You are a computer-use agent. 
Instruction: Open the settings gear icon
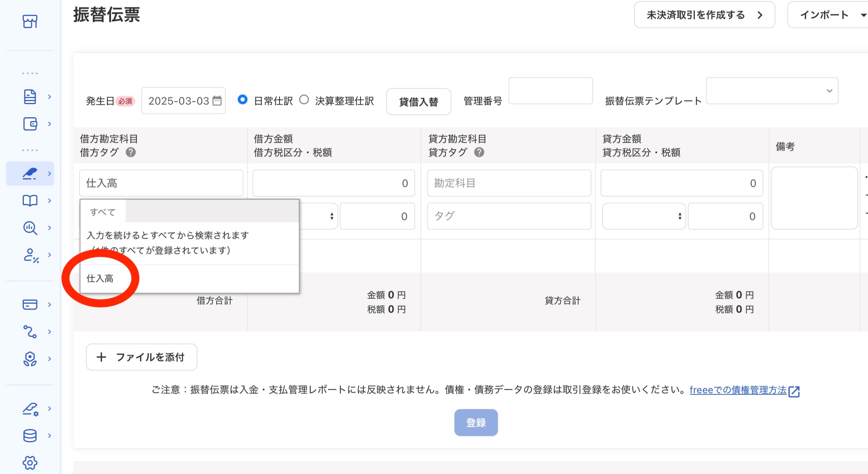click(x=30, y=463)
